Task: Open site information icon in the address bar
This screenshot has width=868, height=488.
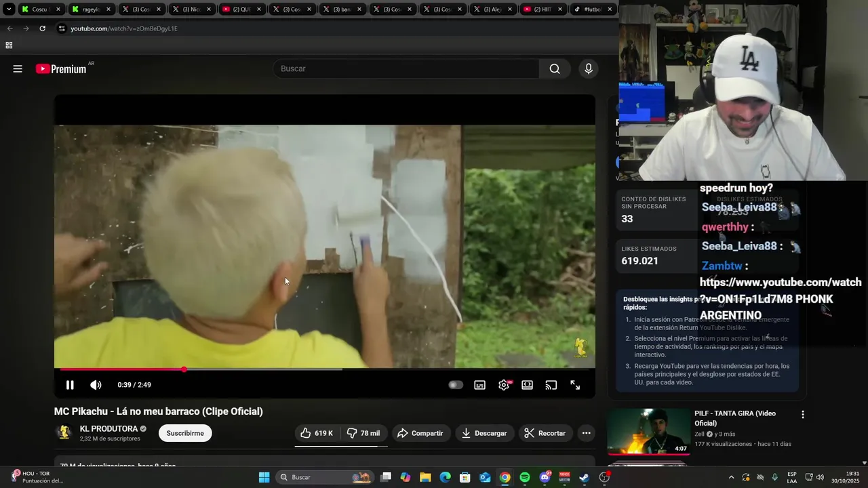Action: (x=62, y=28)
